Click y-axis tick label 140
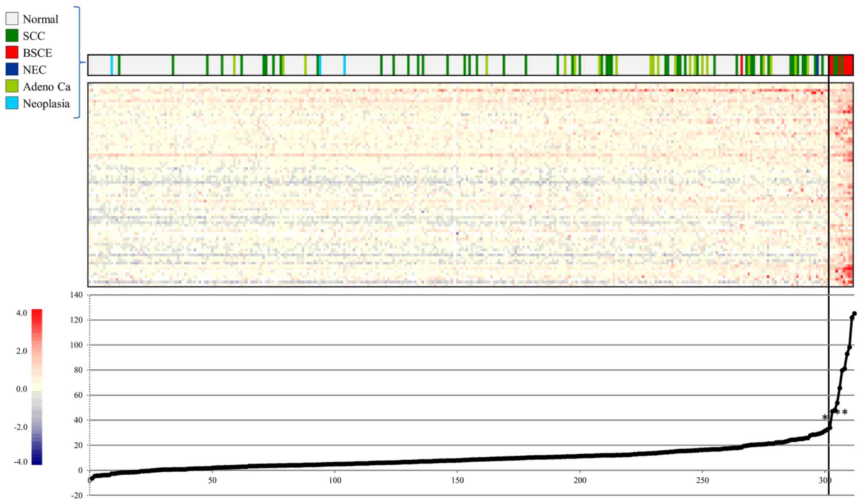 [x=77, y=294]
